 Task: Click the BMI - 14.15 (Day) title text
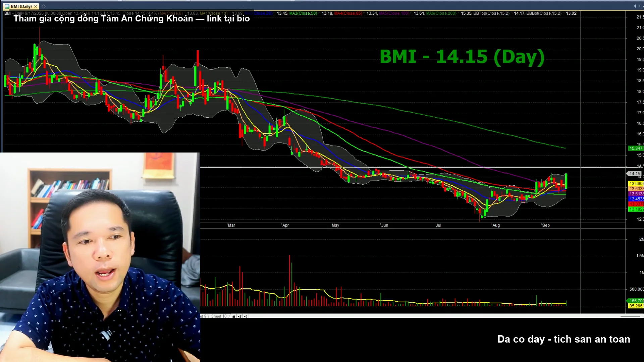[x=462, y=57]
